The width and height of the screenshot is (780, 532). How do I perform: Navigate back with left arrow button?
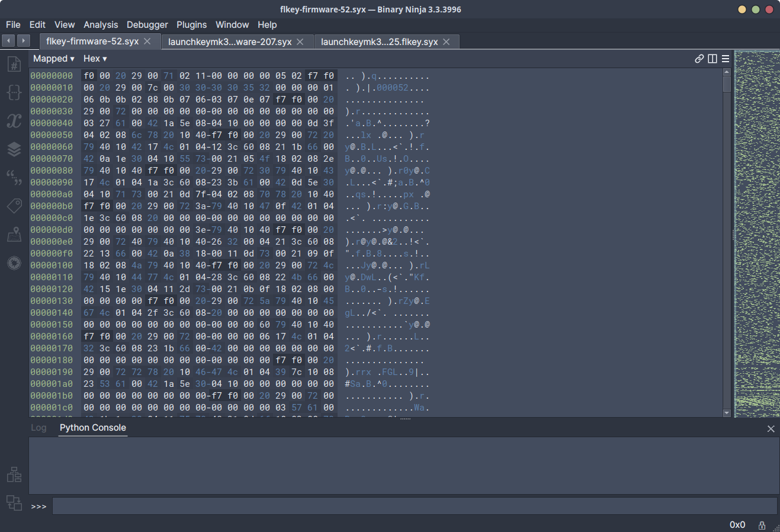click(9, 40)
